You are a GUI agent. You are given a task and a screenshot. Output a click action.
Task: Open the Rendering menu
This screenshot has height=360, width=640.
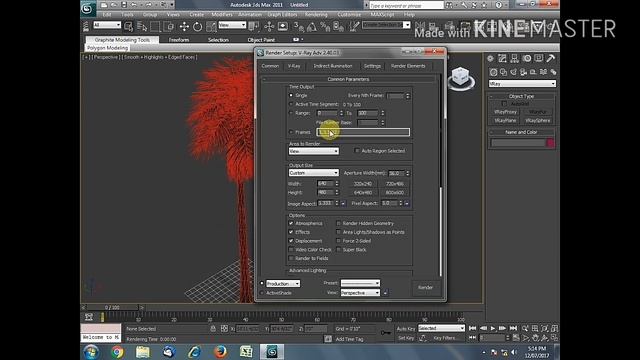pyautogui.click(x=316, y=15)
